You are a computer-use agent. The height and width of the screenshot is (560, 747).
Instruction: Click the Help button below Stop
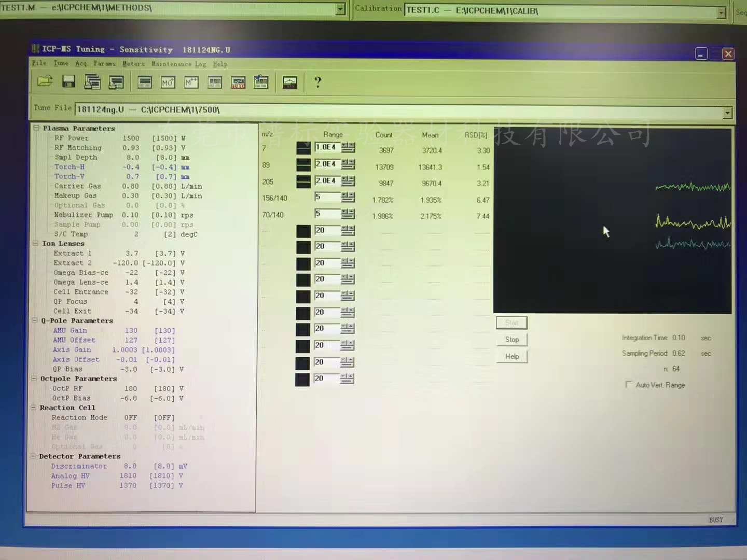coord(511,357)
